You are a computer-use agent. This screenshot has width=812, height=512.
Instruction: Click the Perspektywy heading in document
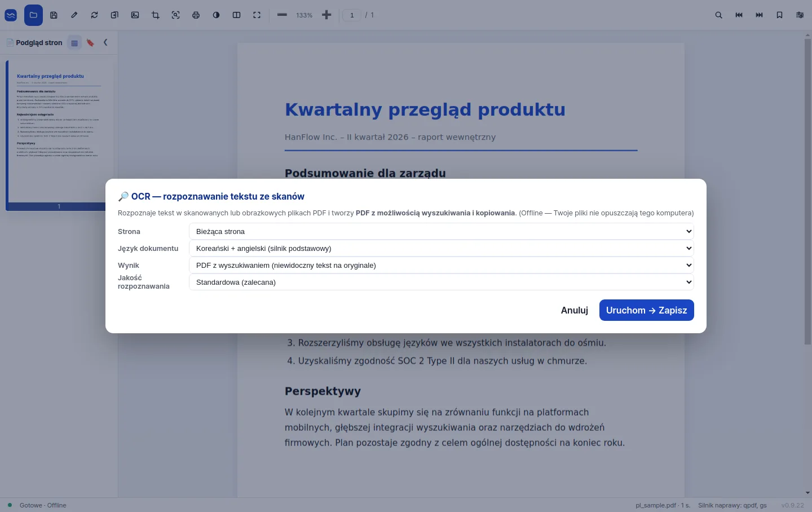coord(323,391)
